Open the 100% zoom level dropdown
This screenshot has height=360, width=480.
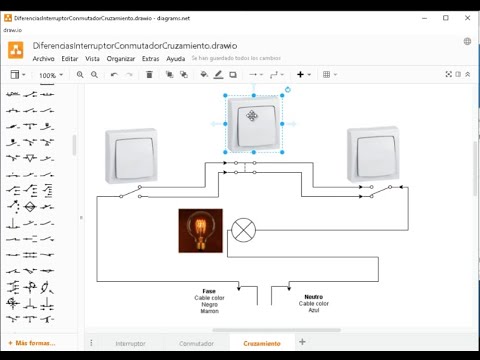[x=51, y=75]
